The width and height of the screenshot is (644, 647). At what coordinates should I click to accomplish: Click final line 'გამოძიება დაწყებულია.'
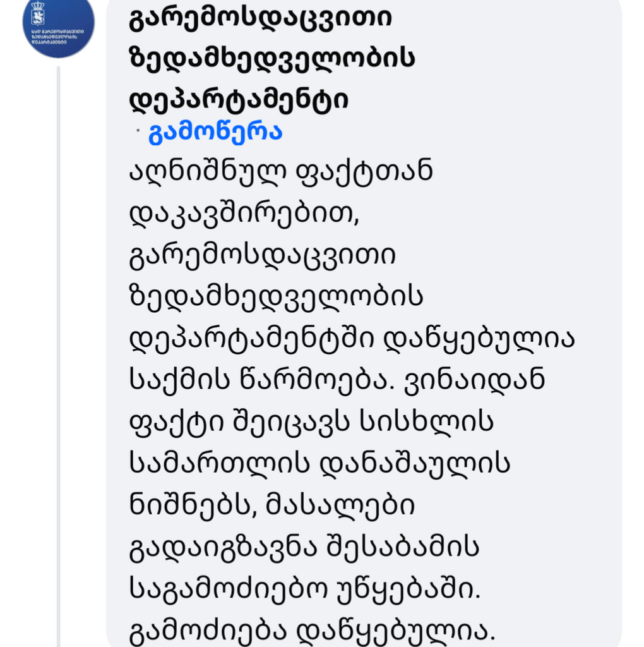(x=308, y=630)
